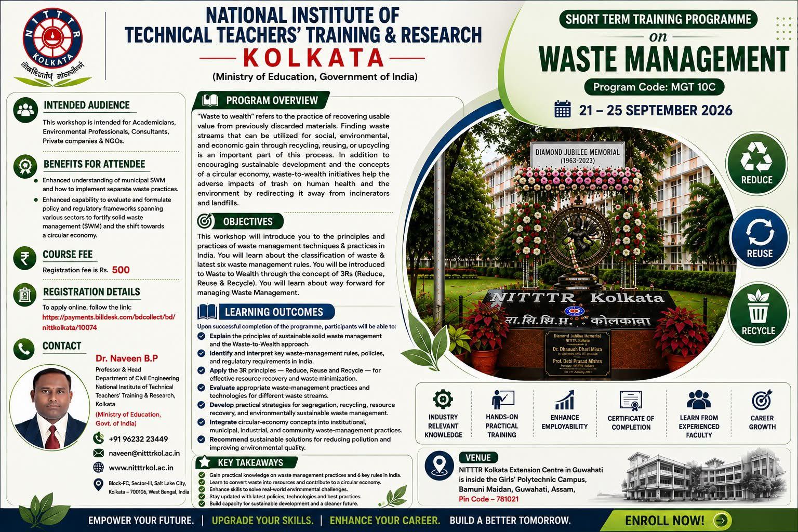Click the 'ENHANCE YOUR CAREER.' slogan
The height and width of the screenshot is (532, 798).
385,520
